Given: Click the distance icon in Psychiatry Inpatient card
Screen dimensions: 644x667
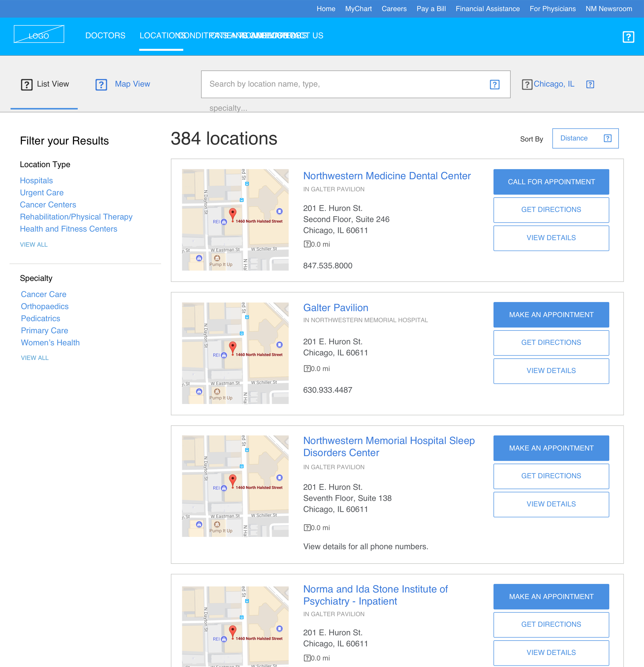Looking at the screenshot, I should pyautogui.click(x=307, y=658).
